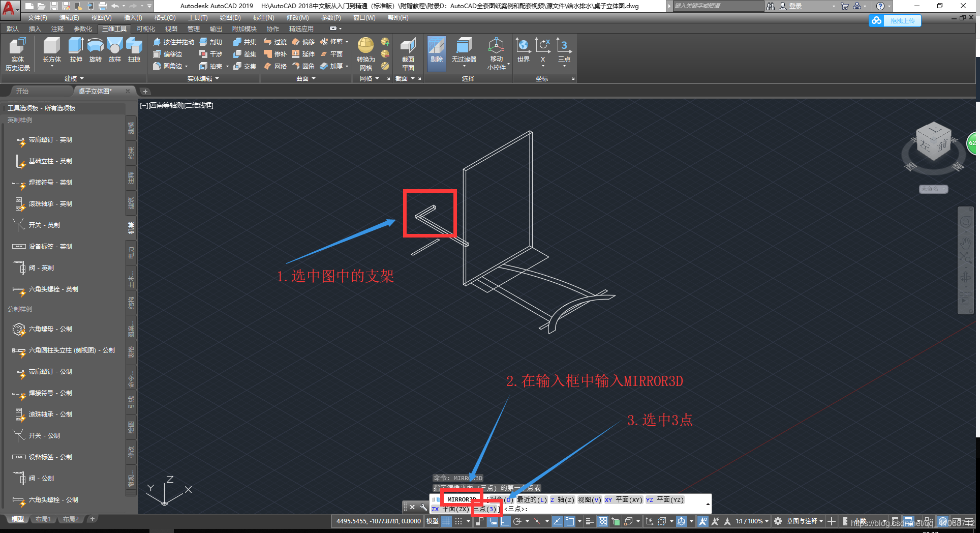Open the workspace switching gear icon
Image resolution: width=980 pixels, height=533 pixels.
tap(778, 521)
